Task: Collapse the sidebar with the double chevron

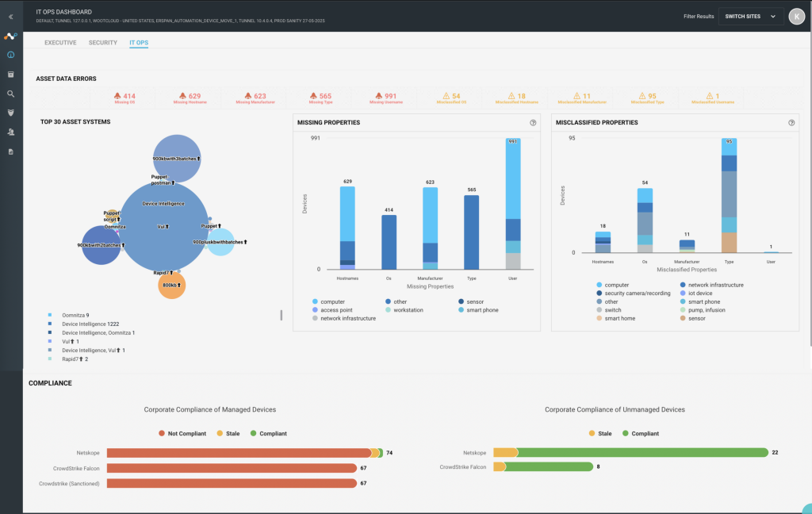Action: (x=10, y=17)
